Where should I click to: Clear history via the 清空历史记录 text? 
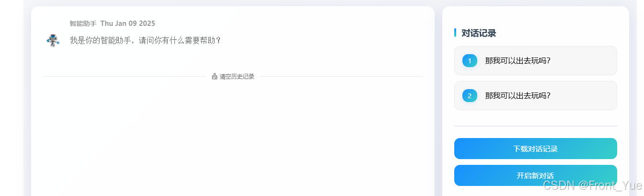point(237,77)
